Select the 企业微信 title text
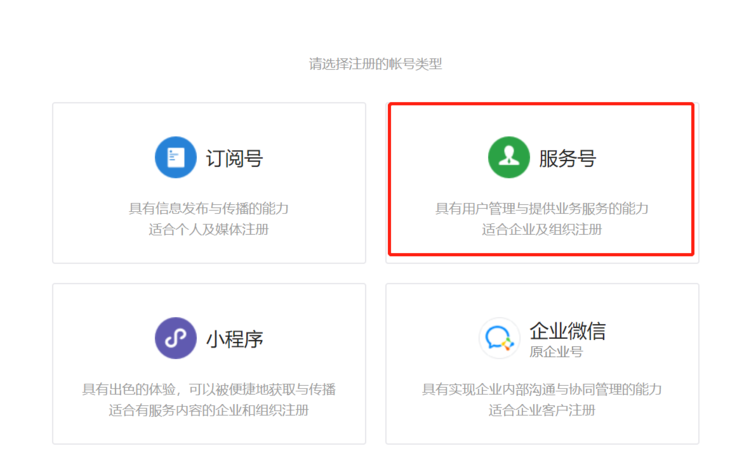Viewport: 730px width, 465px height. 568,331
